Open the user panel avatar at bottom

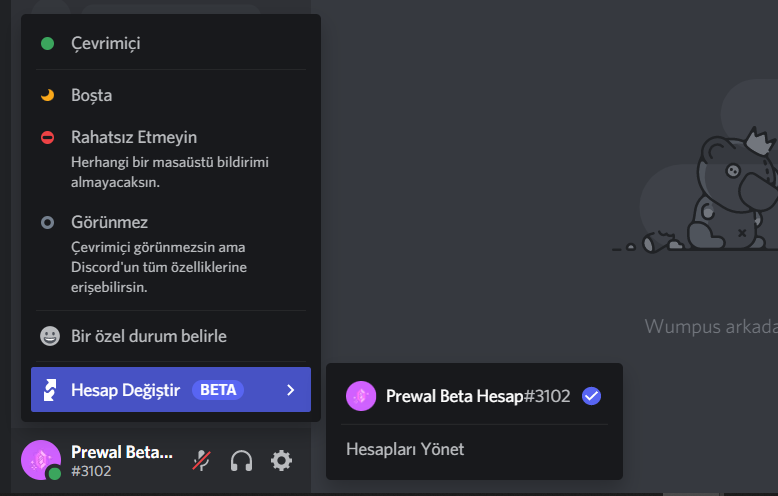(x=41, y=460)
